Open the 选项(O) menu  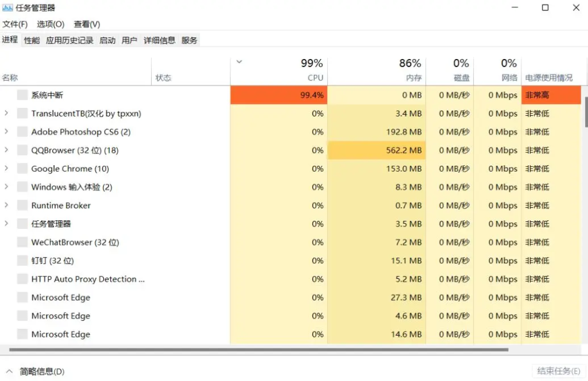51,24
